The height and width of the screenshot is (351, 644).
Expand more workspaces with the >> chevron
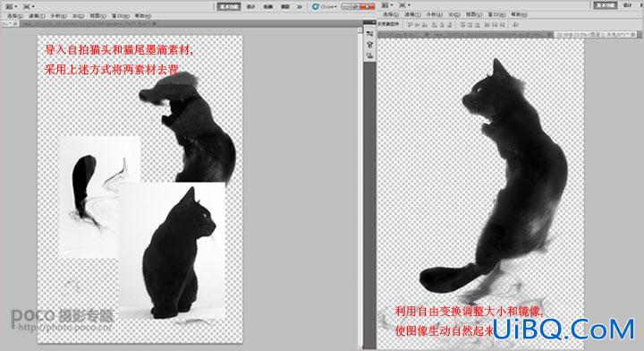click(x=300, y=6)
